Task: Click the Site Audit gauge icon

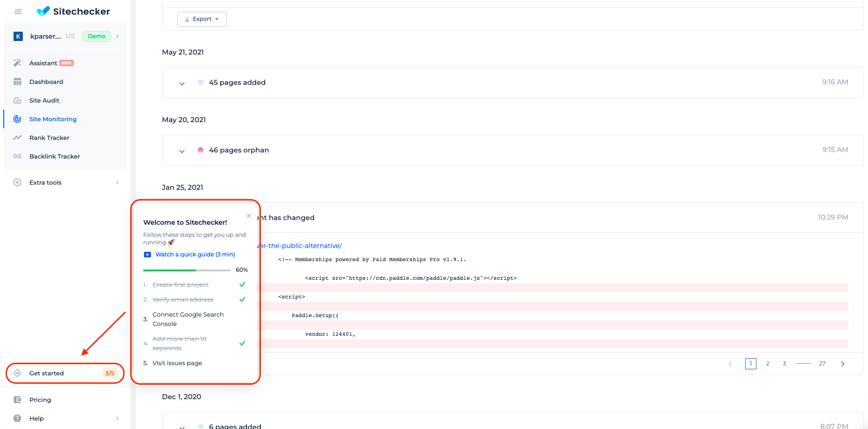Action: coord(17,100)
